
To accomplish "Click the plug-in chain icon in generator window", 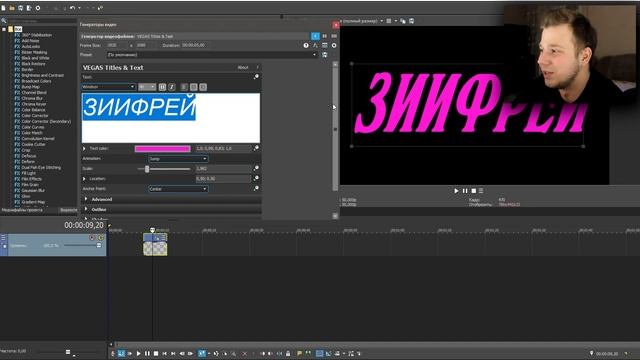I will tap(315, 45).
